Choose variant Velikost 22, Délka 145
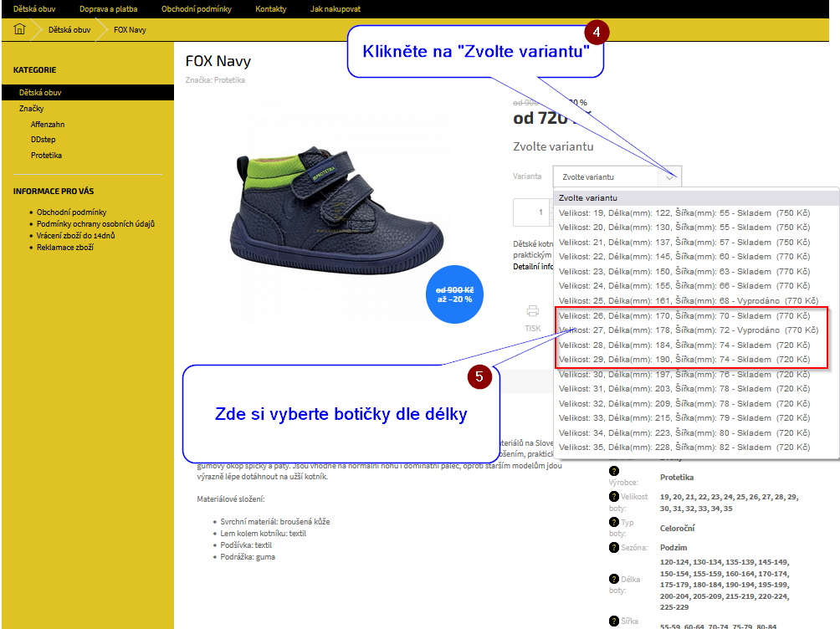The image size is (840, 629). point(696,257)
